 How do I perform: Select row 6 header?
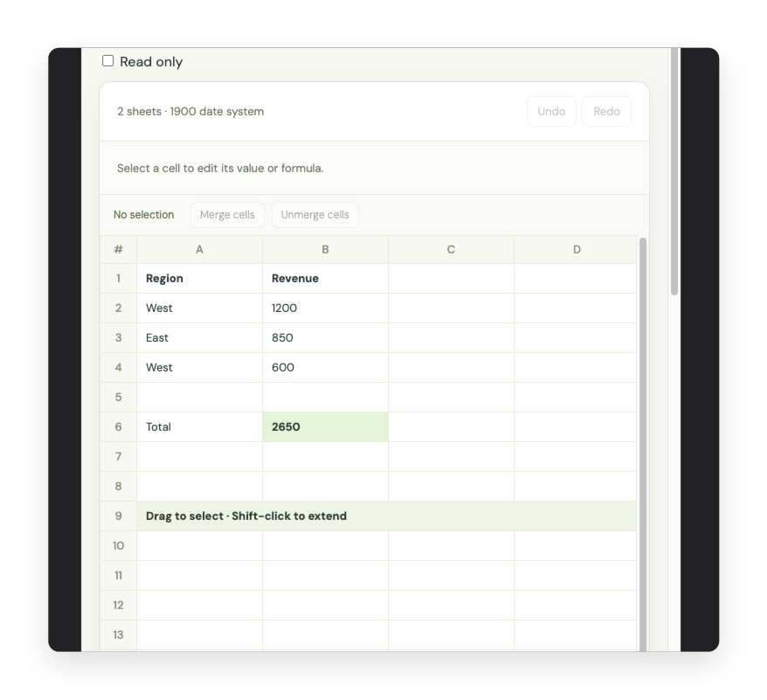click(119, 426)
